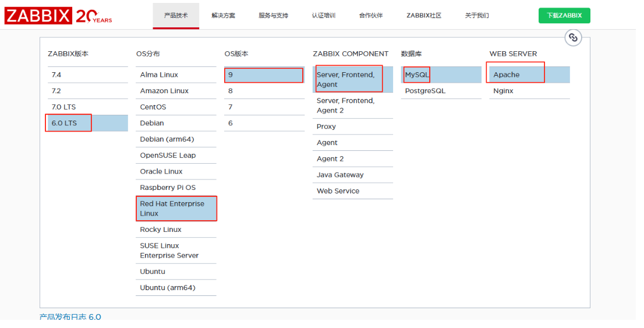Click the copy link chain icon

coord(573,38)
